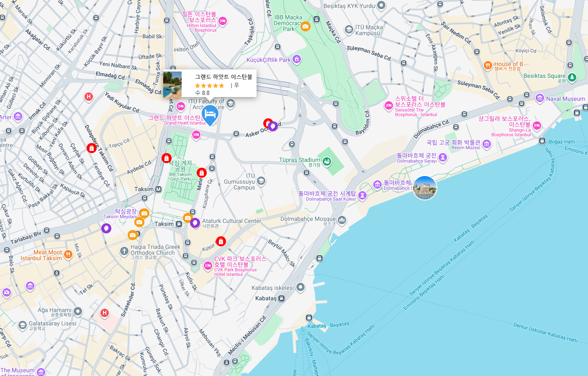Click the Shangri-La Bosphorus hotel pin
This screenshot has height=376, width=588.
click(537, 125)
